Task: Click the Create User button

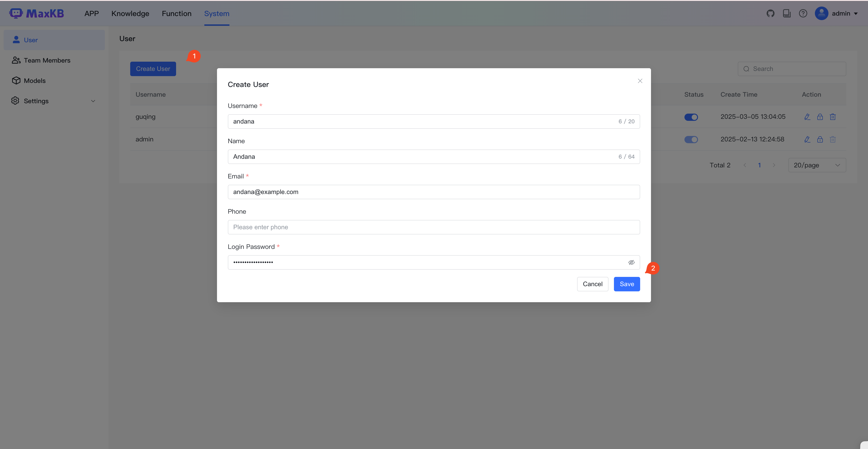Action: click(153, 69)
